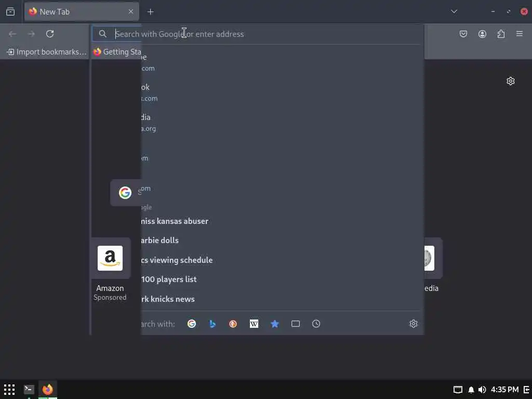Open the Getting Started bookmark
Screen dimensions: 532x399
[117, 52]
